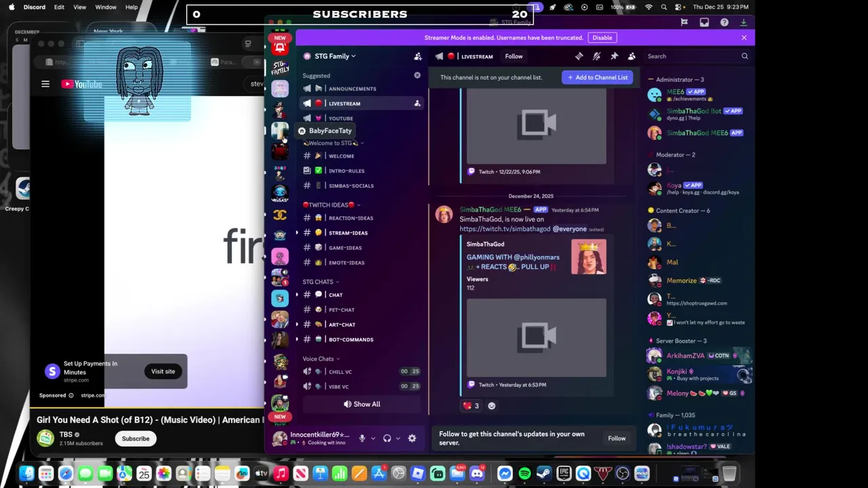
Task: Expand thread arrow beside STREAM-IDEAS channel
Action: click(x=297, y=233)
